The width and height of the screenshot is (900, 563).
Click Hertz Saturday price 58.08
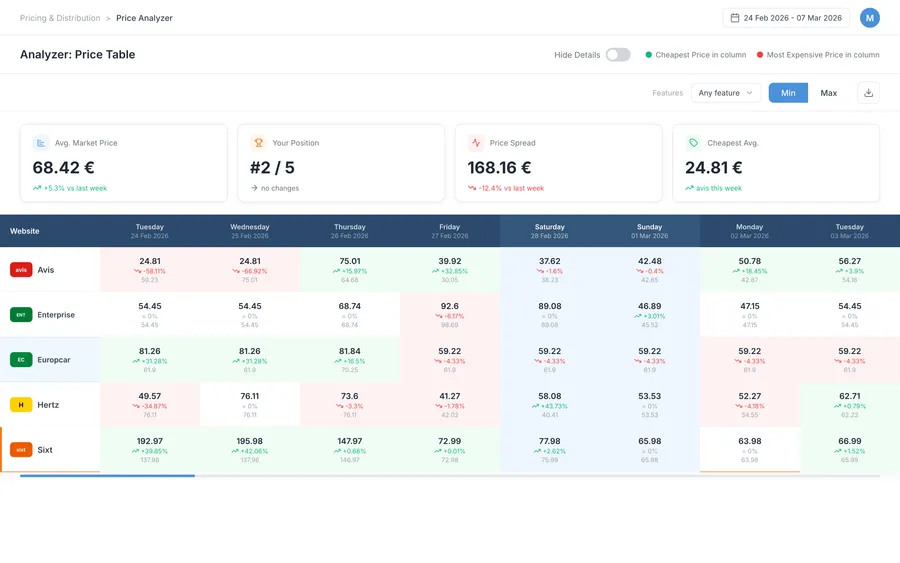(x=549, y=396)
